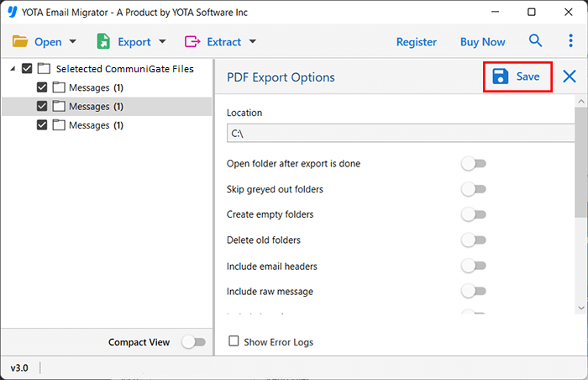This screenshot has height=380, width=588.
Task: Enable the Show Error Logs checkbox
Action: [234, 342]
